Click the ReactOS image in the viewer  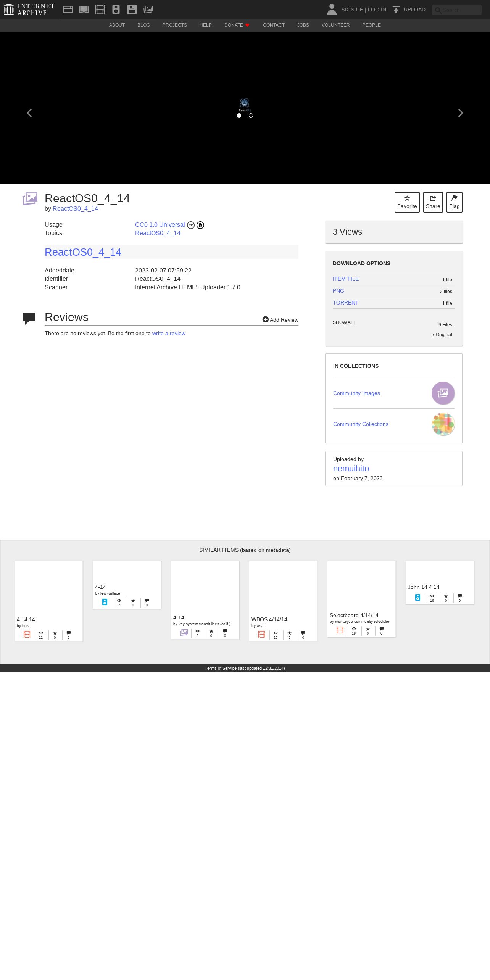tap(245, 105)
